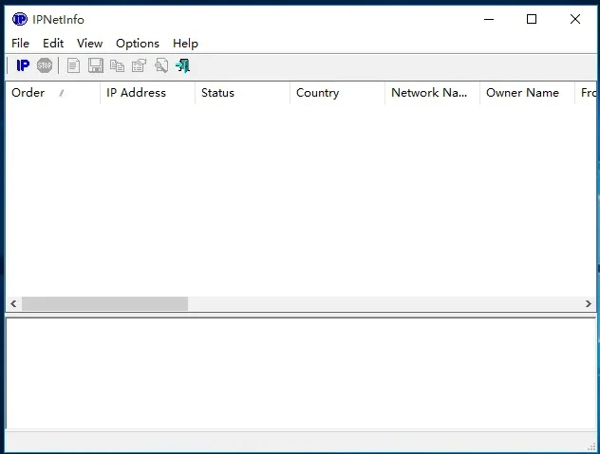This screenshot has width=600, height=454.
Task: Sort by the Order column header
Action: pos(28,93)
